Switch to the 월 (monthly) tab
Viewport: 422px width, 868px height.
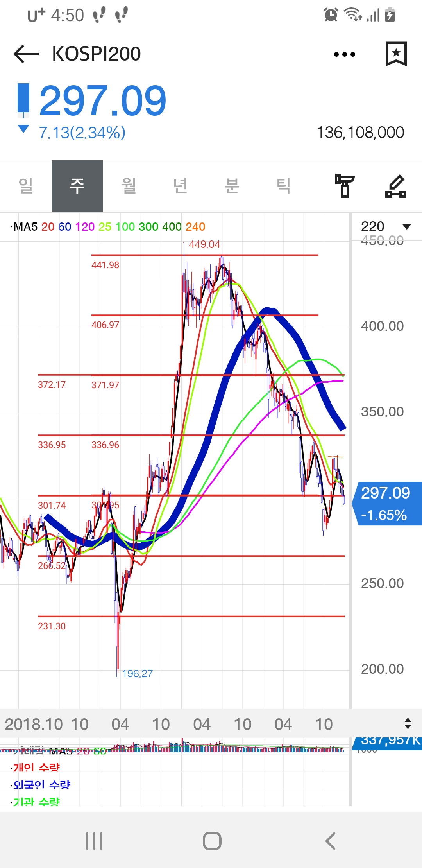coord(129,186)
